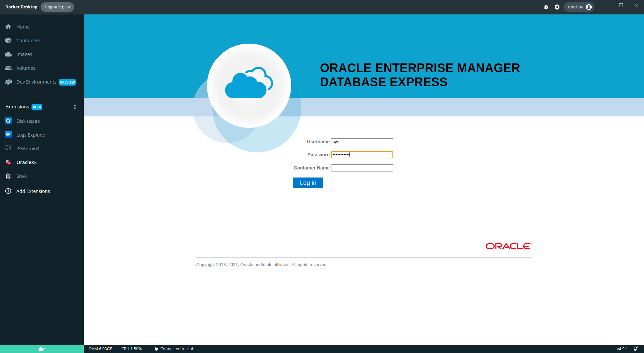Click the Logs Explorer extension icon
Image resolution: width=644 pixels, height=353 pixels.
tap(8, 135)
